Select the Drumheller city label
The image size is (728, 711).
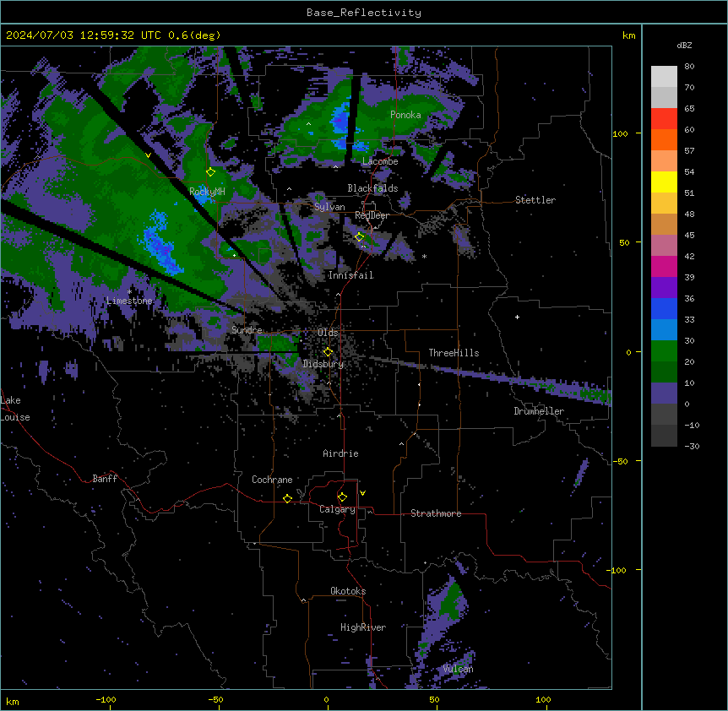pyautogui.click(x=539, y=411)
